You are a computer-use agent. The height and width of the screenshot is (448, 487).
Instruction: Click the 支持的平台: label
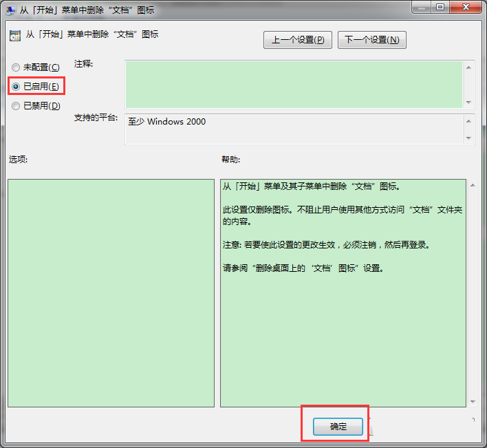point(96,118)
